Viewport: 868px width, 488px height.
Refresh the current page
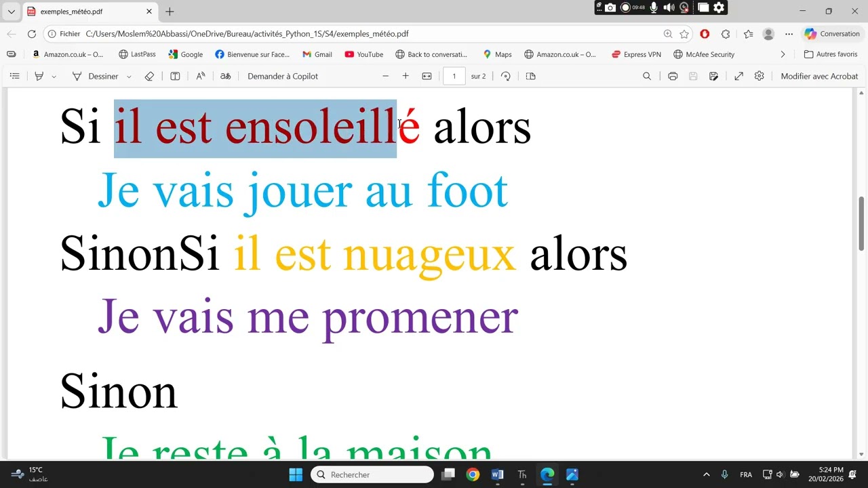(x=32, y=34)
